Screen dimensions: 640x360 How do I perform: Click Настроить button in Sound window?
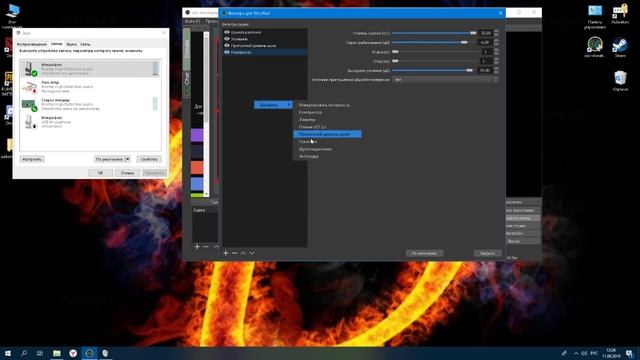(x=32, y=159)
